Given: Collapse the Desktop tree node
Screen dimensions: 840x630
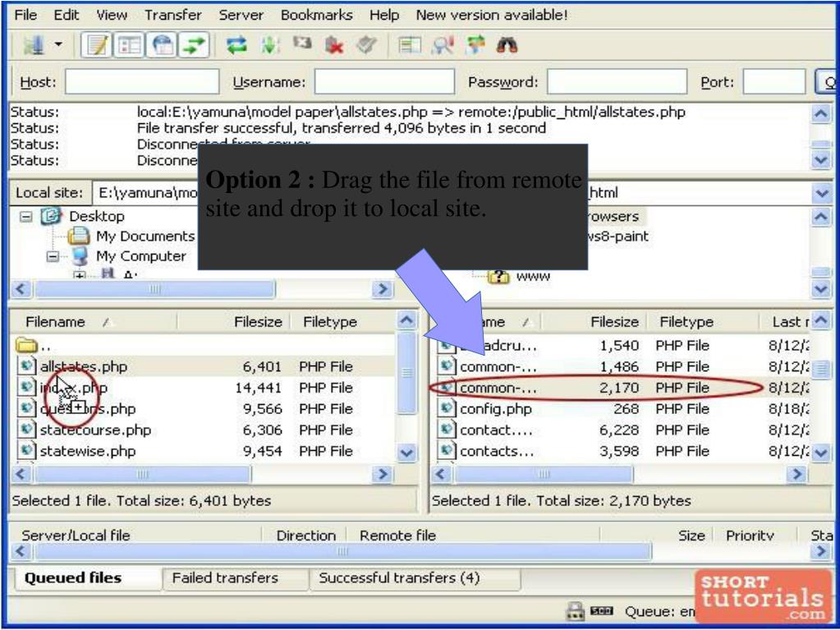Looking at the screenshot, I should (x=25, y=217).
